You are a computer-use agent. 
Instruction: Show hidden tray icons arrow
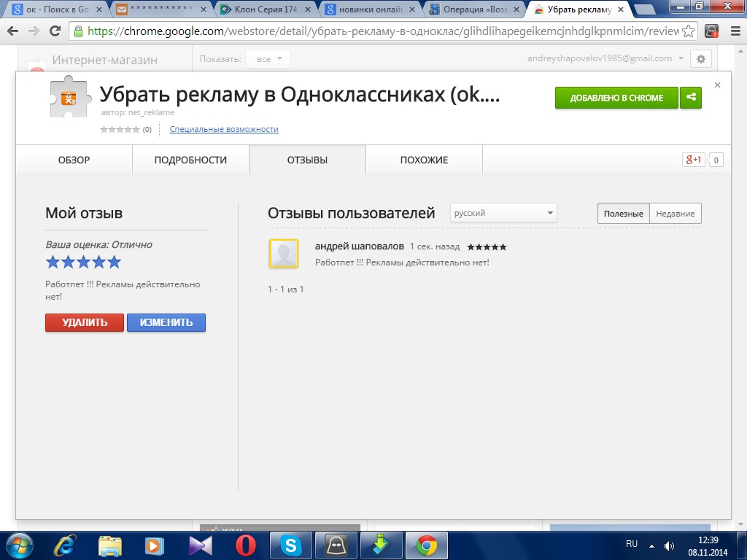pyautogui.click(x=651, y=546)
